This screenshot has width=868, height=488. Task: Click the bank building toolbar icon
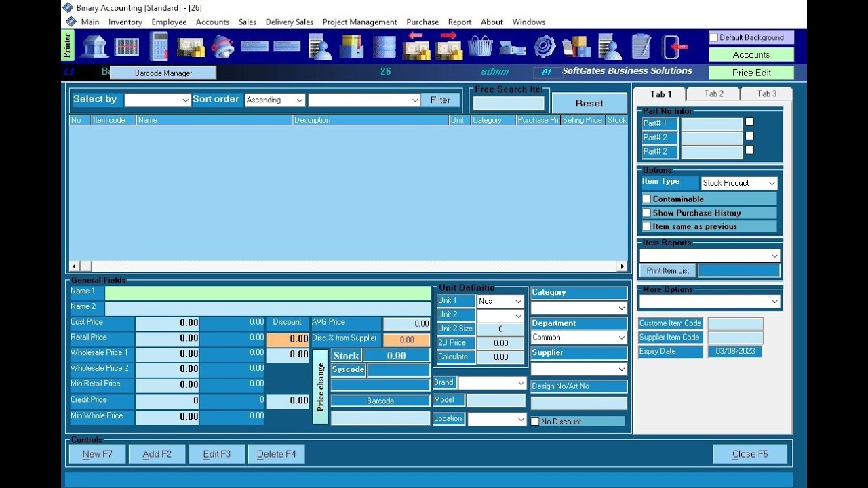coord(94,46)
